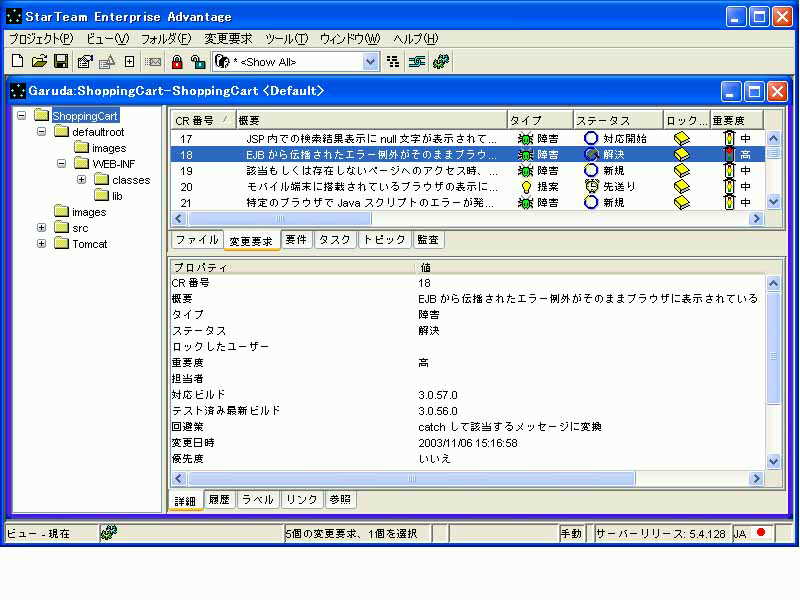The width and height of the screenshot is (800, 600).
Task: Click the teal Links toolbar icon
Action: 417,62
